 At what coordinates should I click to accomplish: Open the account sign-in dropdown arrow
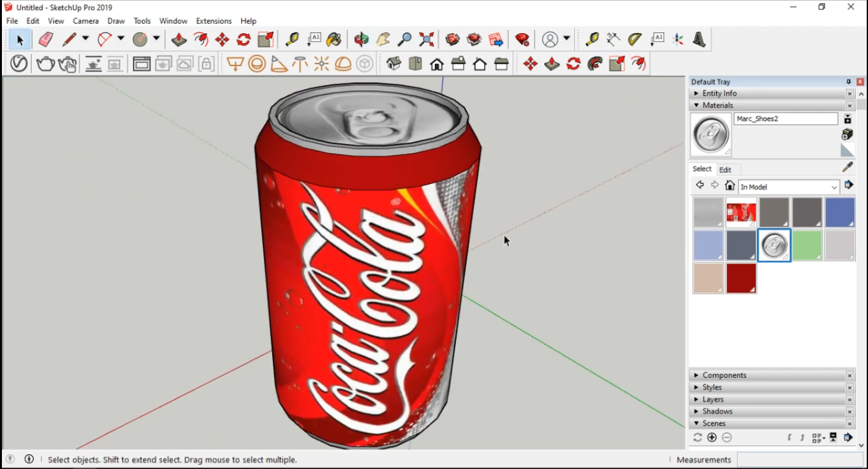tap(566, 39)
